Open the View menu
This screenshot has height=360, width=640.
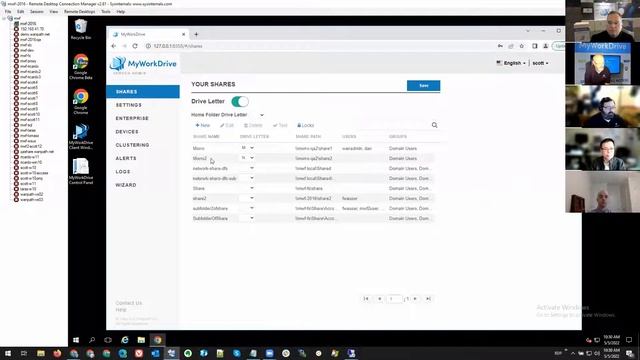(53, 12)
